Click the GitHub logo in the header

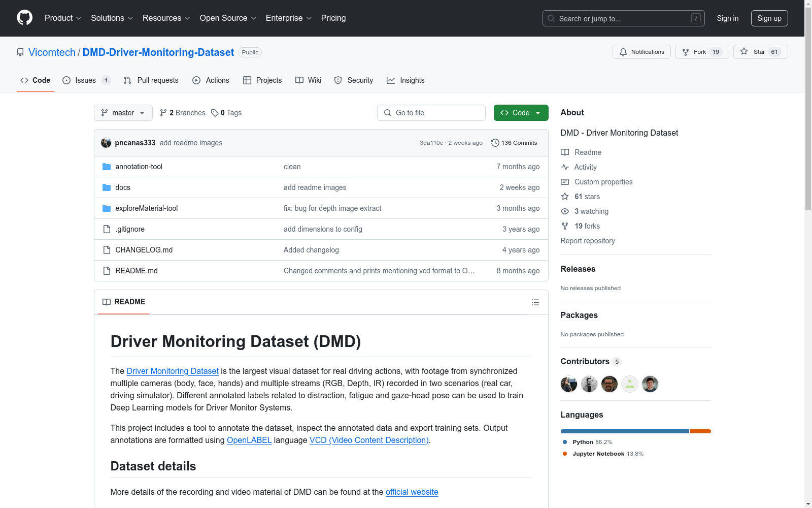pos(24,17)
